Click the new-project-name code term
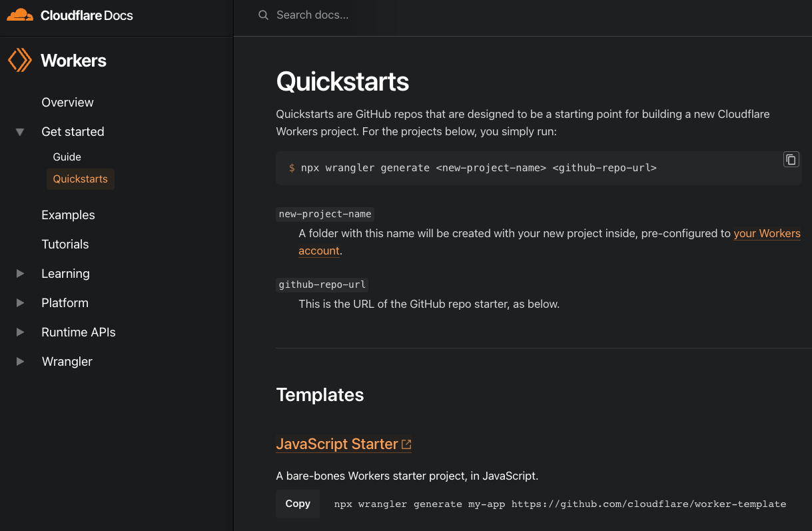This screenshot has height=531, width=812. click(x=325, y=214)
